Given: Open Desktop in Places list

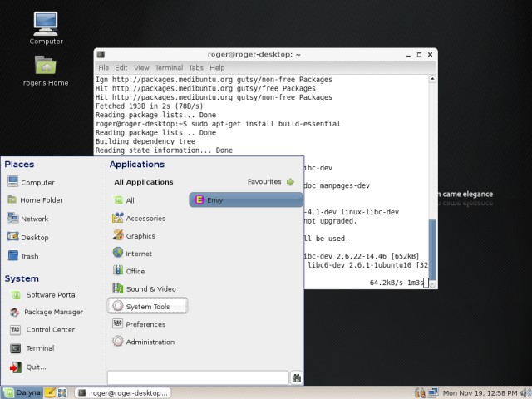Looking at the screenshot, I should pos(27,237).
